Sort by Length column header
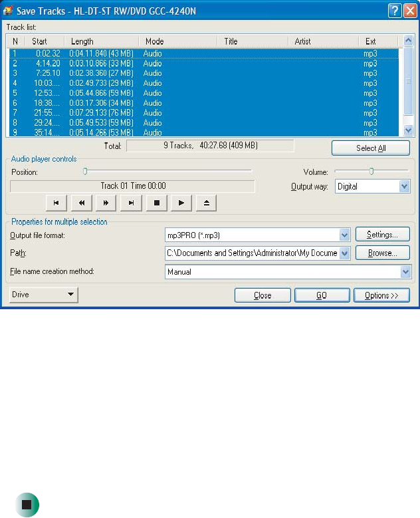 coord(102,41)
